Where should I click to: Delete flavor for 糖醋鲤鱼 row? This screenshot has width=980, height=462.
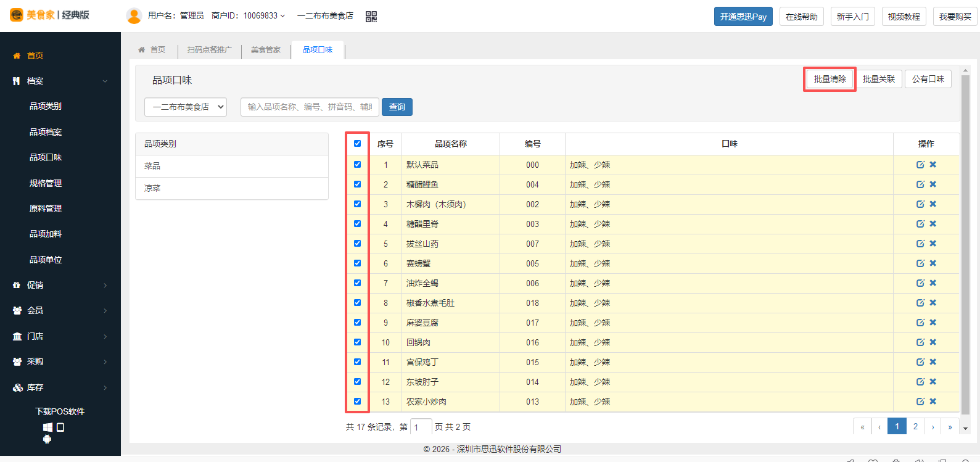tap(933, 184)
